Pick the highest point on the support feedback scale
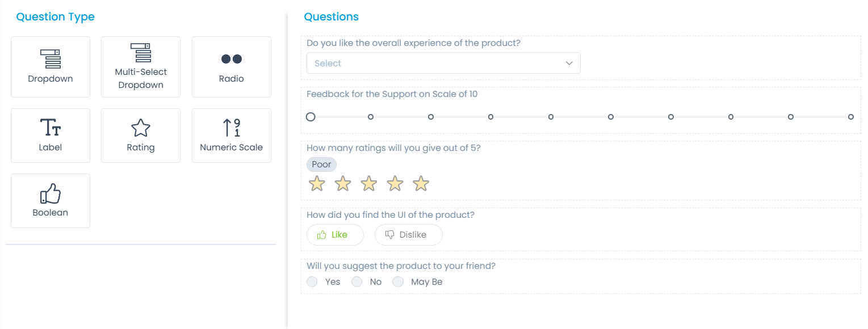 [x=850, y=116]
